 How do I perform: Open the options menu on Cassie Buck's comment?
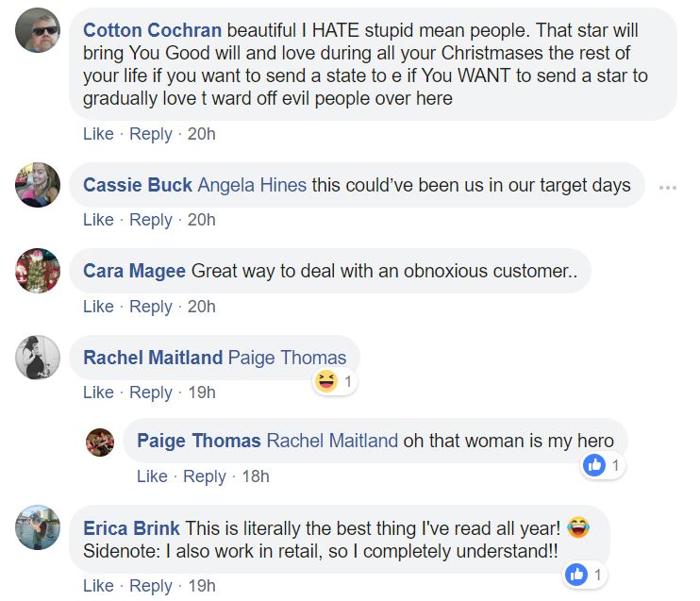tap(668, 188)
